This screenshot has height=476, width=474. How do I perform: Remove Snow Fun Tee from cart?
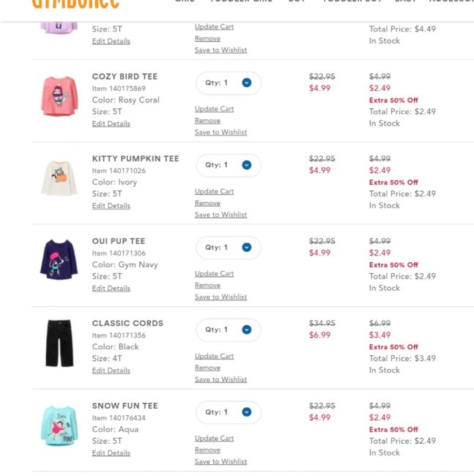(x=207, y=450)
